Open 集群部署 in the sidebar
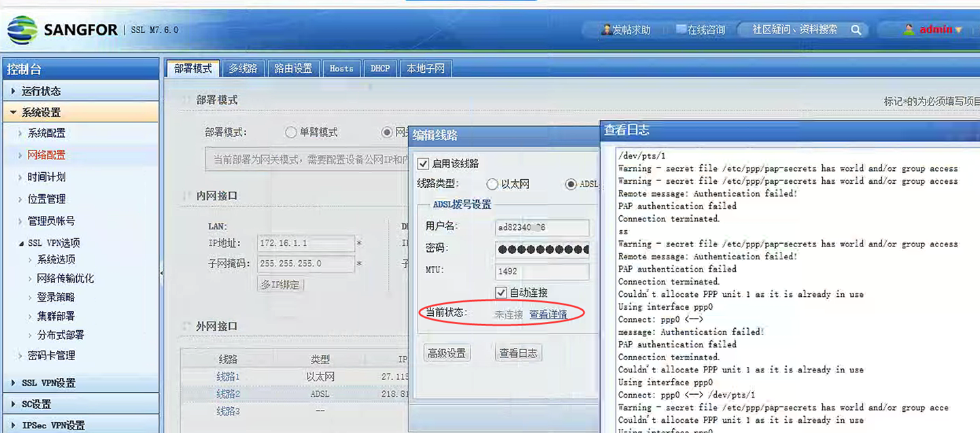980x433 pixels. coord(56,316)
